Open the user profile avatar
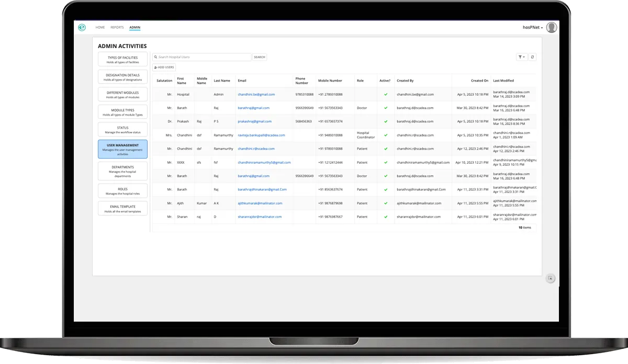This screenshot has height=364, width=628. [551, 28]
